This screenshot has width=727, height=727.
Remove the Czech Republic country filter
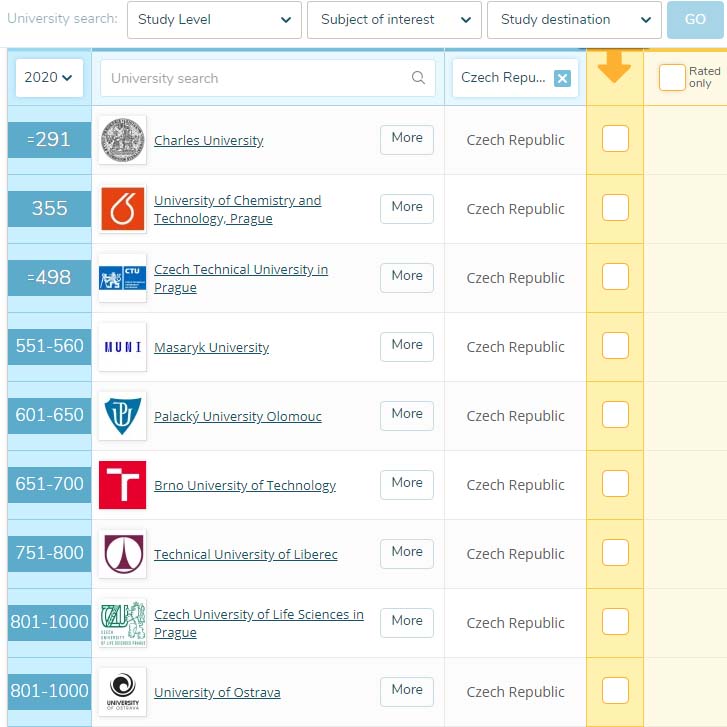[x=562, y=78]
